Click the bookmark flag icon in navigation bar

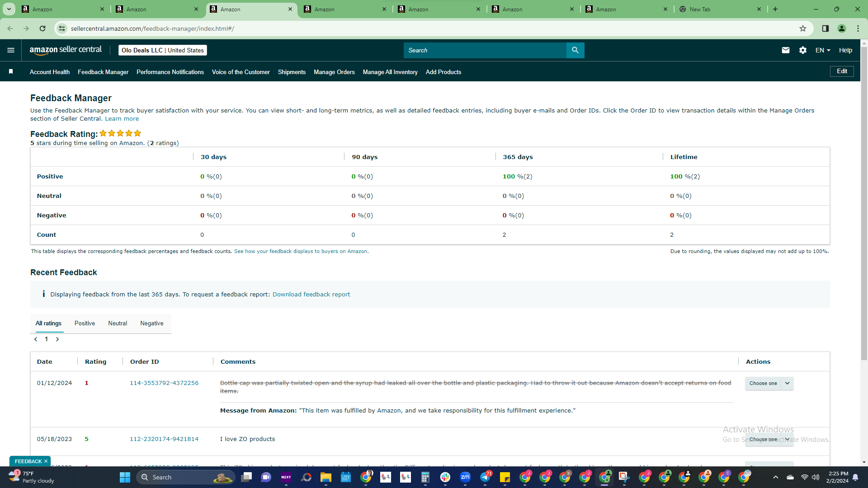point(11,71)
